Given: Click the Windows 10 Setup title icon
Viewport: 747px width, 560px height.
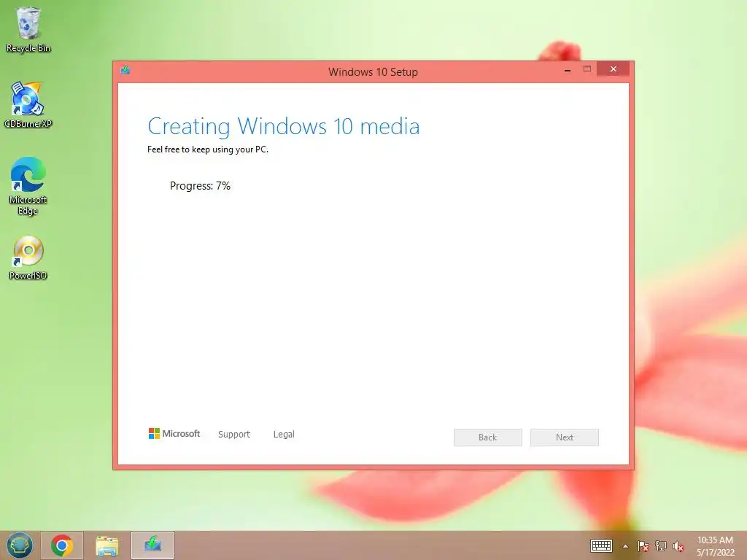Looking at the screenshot, I should [x=125, y=71].
